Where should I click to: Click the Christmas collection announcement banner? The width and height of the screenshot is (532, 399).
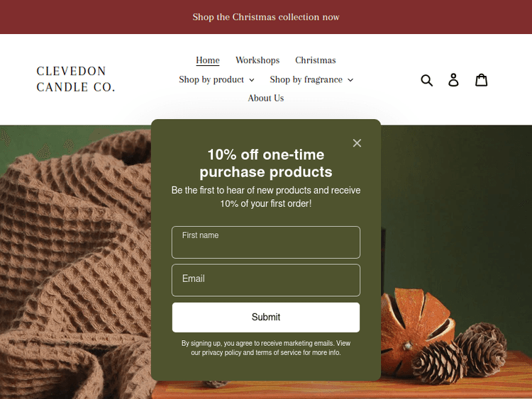click(266, 17)
